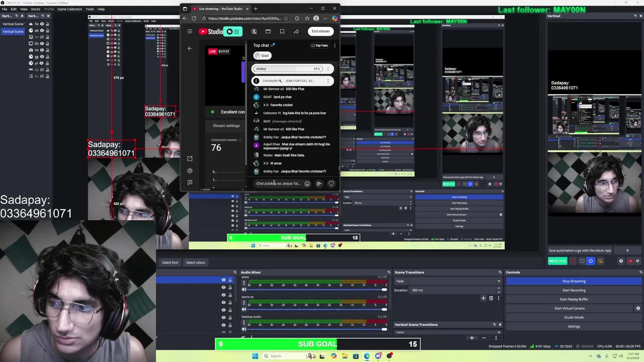Click the bookmark icon in YouTube Studio header
Viewport: 644px width, 362px height.
point(282,31)
